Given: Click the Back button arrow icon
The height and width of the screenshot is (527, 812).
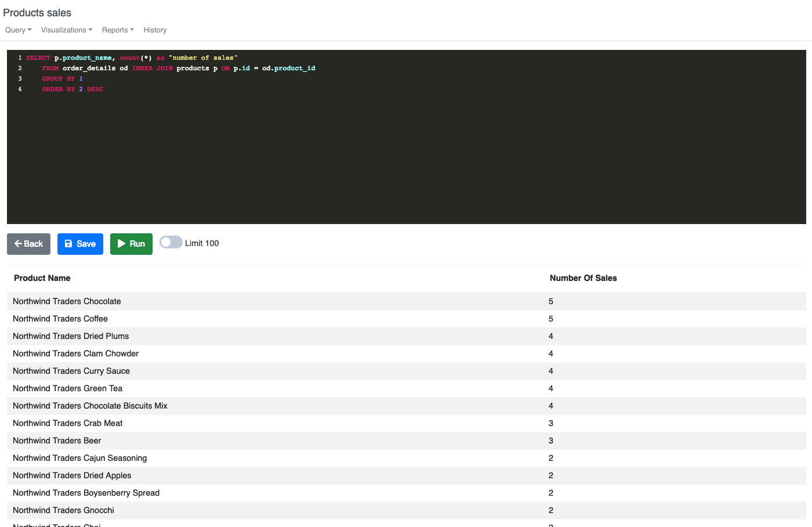Looking at the screenshot, I should tap(18, 244).
